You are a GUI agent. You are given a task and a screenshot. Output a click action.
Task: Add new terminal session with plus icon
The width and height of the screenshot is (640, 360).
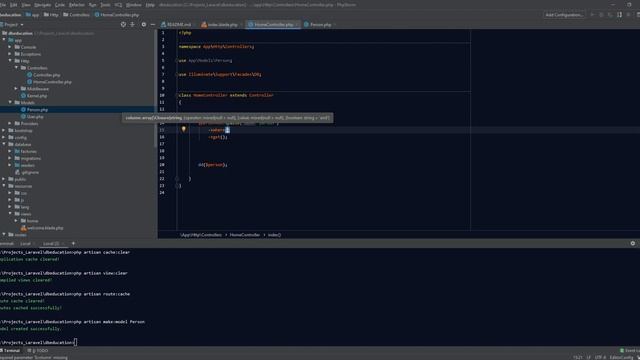tap(73, 243)
